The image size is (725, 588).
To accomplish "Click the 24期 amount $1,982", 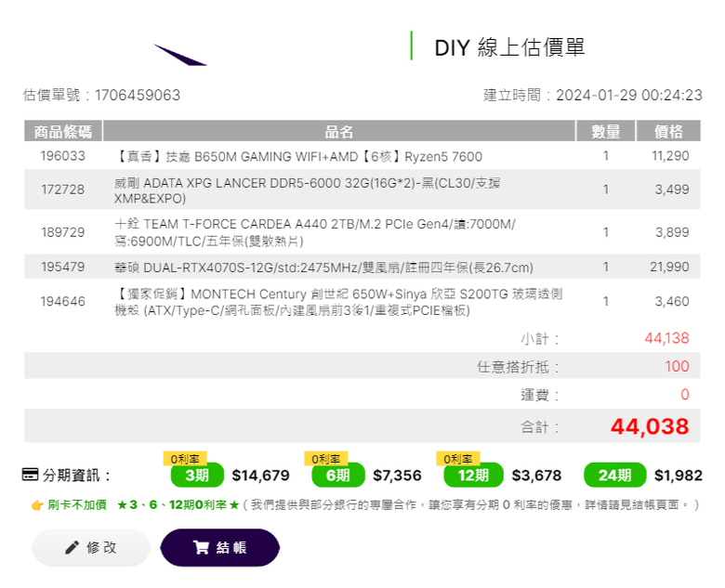I will click(x=679, y=476).
